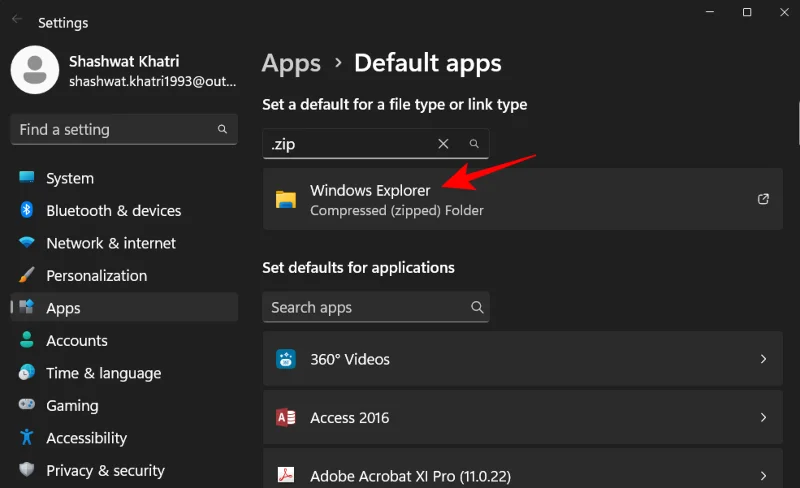Go to Bluetooth & devices settings
This screenshot has height=488, width=800.
click(x=124, y=210)
